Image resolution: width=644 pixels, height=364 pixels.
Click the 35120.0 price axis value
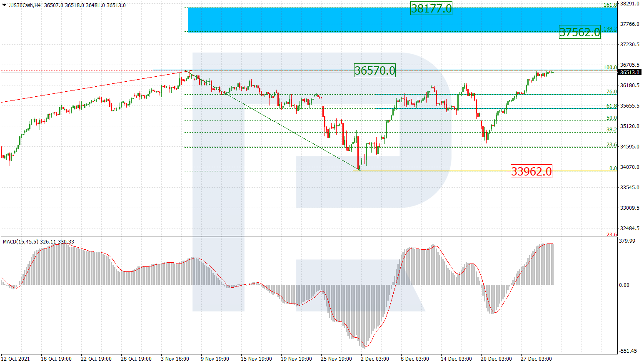[x=629, y=126]
